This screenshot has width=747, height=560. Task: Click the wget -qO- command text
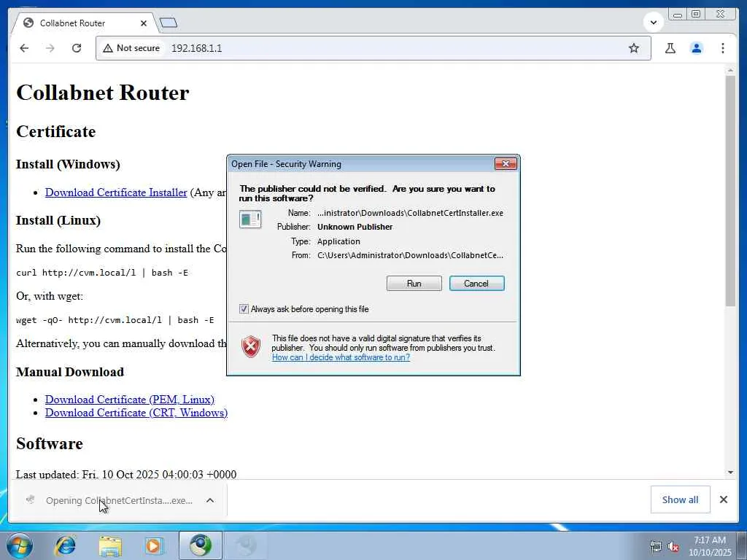coord(115,320)
